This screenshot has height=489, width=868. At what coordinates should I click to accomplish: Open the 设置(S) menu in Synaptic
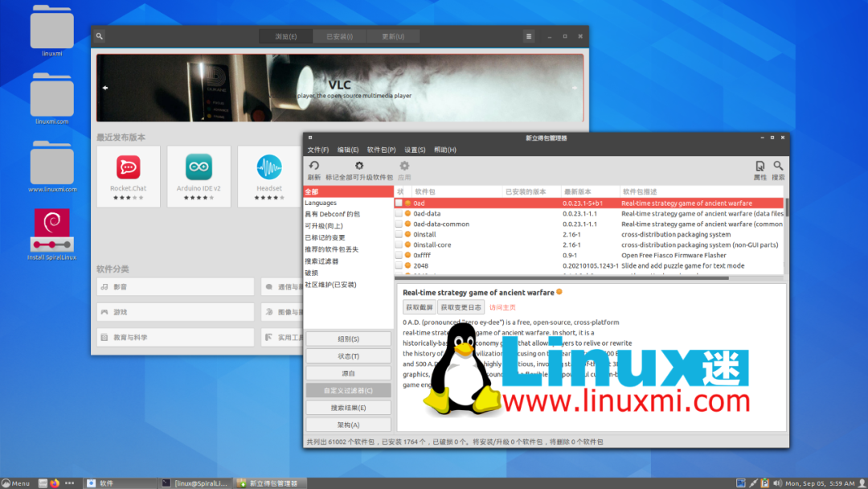(x=415, y=150)
